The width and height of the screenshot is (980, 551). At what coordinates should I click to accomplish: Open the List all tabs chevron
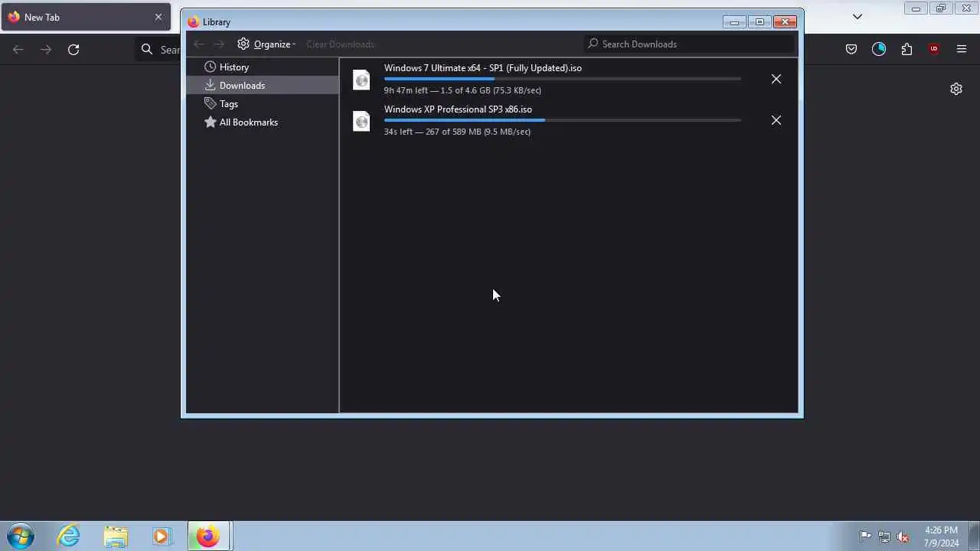(857, 17)
